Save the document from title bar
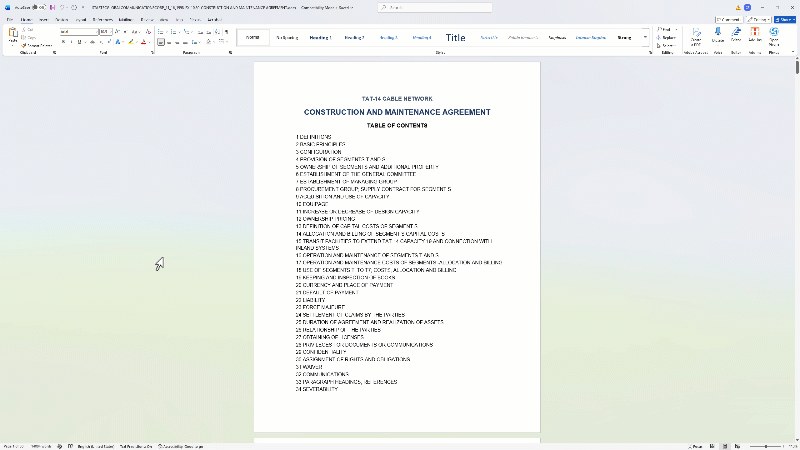 pyautogui.click(x=52, y=8)
